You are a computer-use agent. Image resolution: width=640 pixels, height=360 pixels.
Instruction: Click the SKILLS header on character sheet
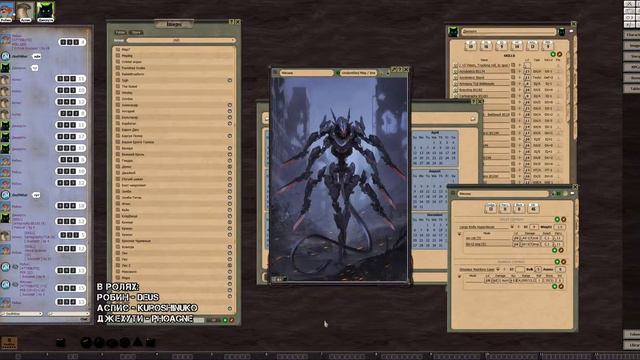coord(509,55)
